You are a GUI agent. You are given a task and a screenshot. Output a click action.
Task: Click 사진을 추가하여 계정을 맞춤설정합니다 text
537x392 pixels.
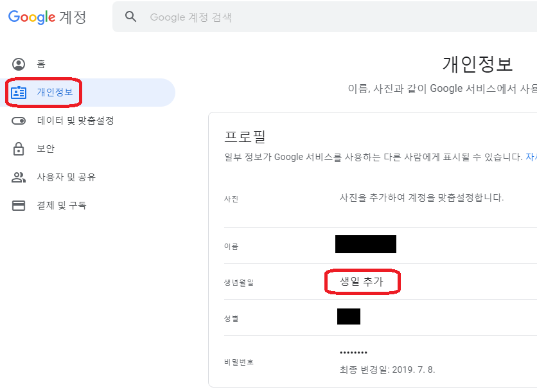click(x=421, y=198)
